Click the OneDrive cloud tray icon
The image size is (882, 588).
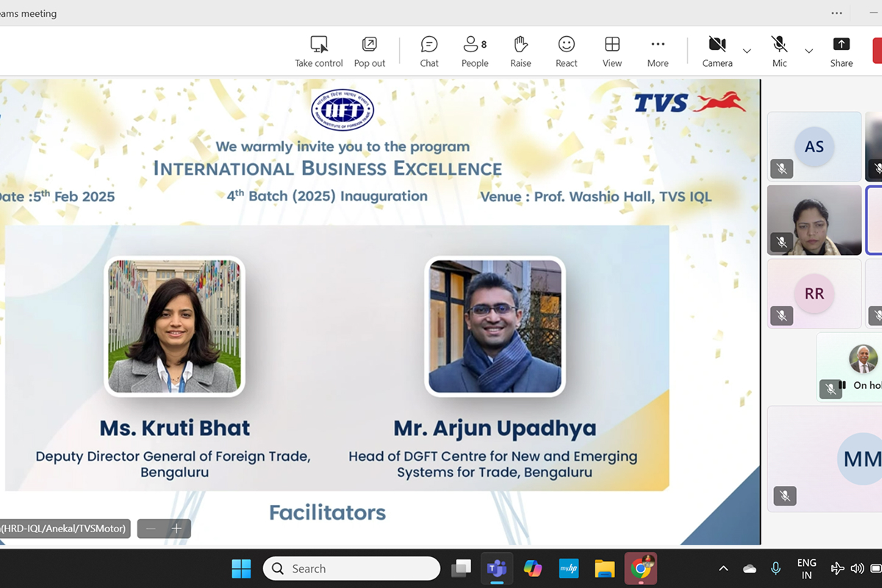tap(750, 569)
